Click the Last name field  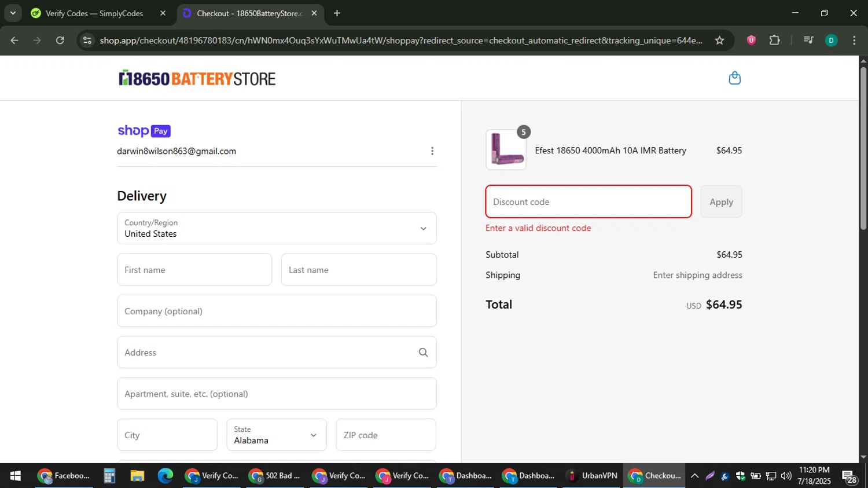[x=359, y=270]
